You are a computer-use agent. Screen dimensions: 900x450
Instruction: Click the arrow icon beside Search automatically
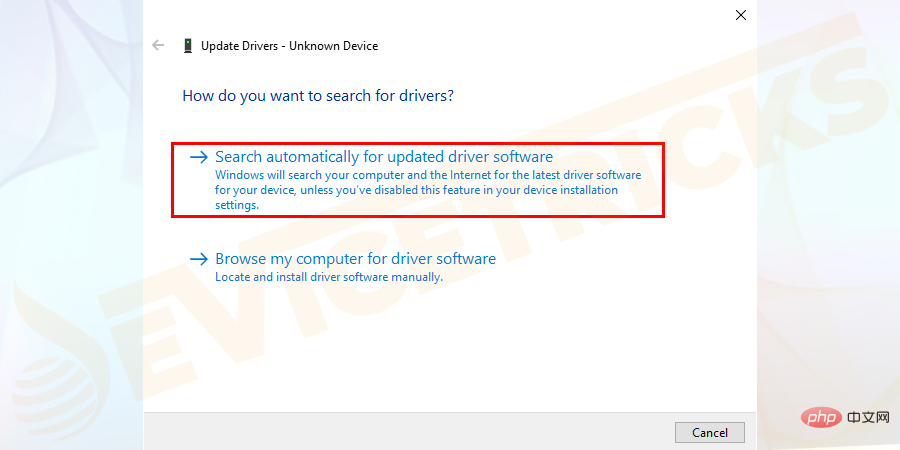click(199, 157)
